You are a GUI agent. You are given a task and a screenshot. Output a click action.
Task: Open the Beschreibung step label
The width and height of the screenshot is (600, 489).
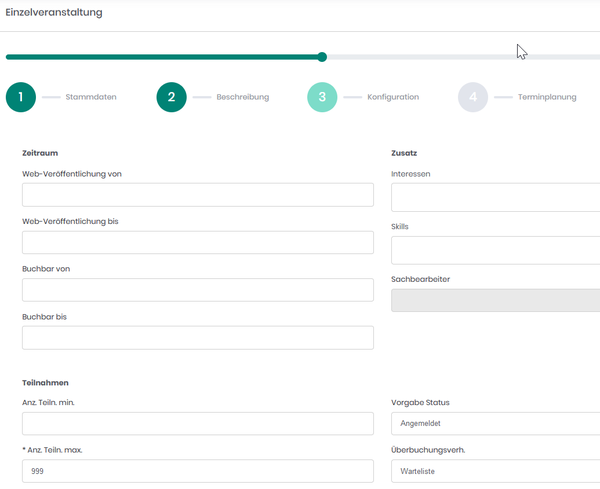coord(243,97)
